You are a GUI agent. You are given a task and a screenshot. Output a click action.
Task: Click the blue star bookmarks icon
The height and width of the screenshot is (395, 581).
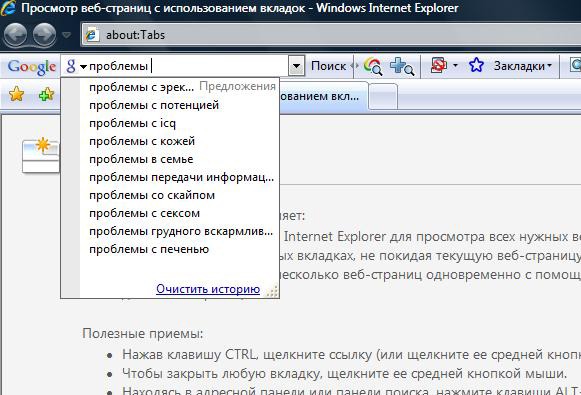(x=476, y=65)
